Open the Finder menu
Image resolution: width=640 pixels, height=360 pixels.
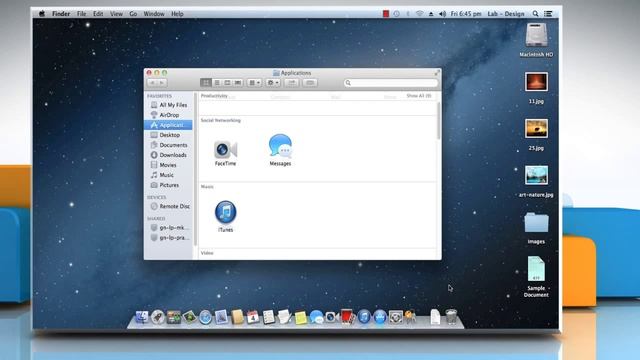pos(61,13)
